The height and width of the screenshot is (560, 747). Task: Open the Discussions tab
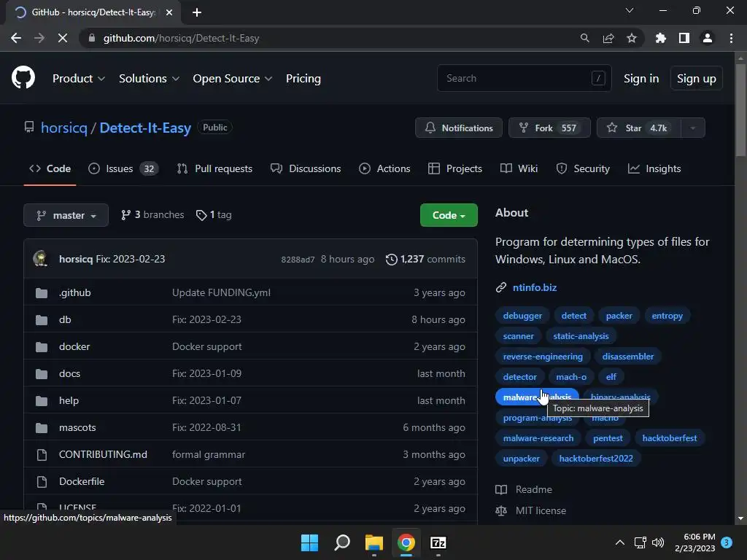pos(306,168)
